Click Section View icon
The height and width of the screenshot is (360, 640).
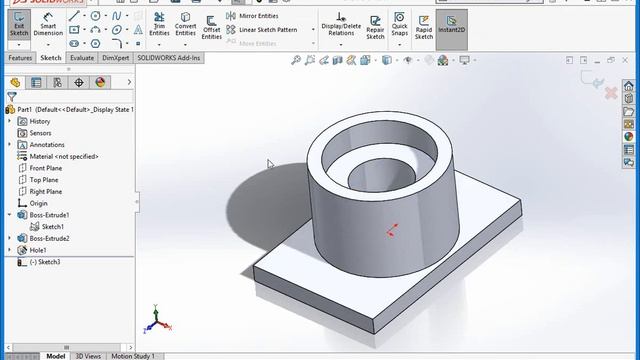point(337,60)
